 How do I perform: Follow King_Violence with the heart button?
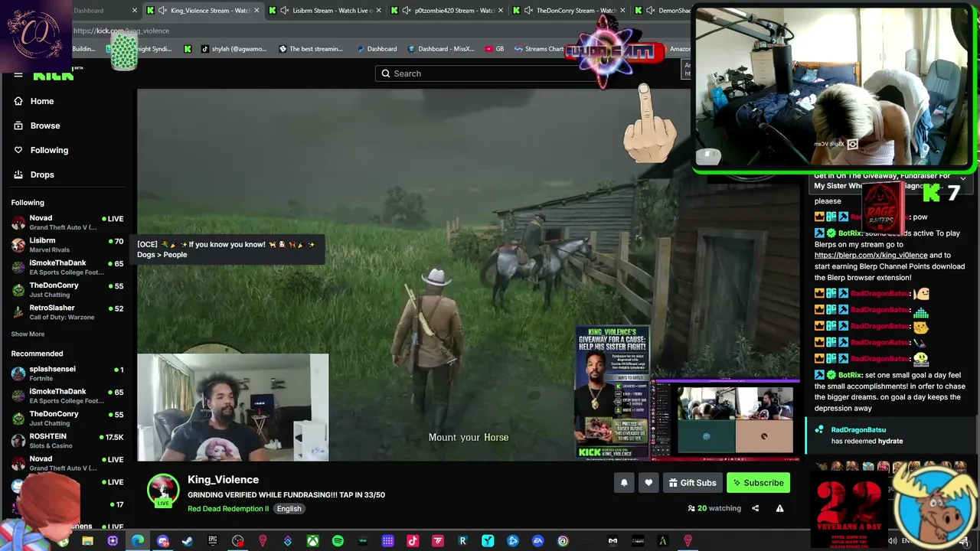tap(648, 483)
